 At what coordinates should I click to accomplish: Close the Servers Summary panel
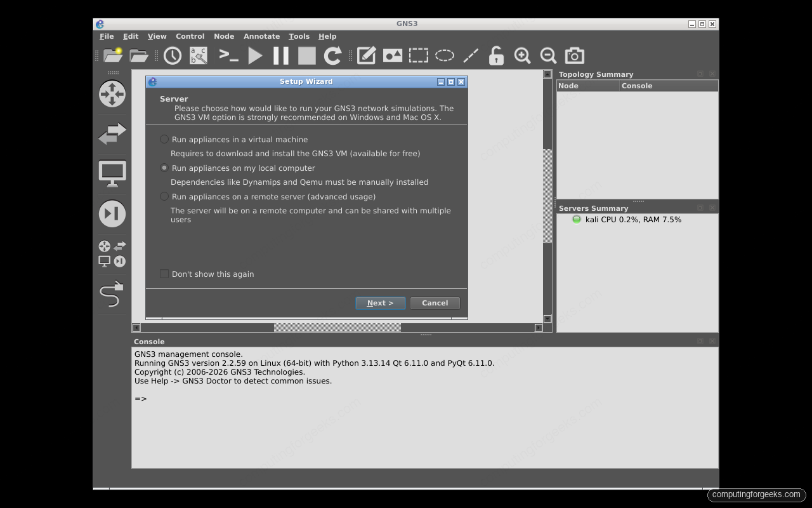[x=712, y=208]
